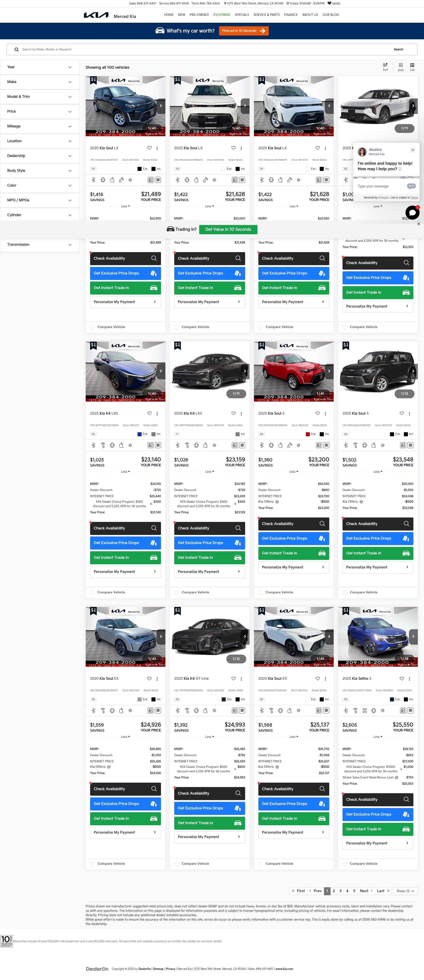Open the NEW menu item
This screenshot has width=424, height=980.
click(182, 15)
